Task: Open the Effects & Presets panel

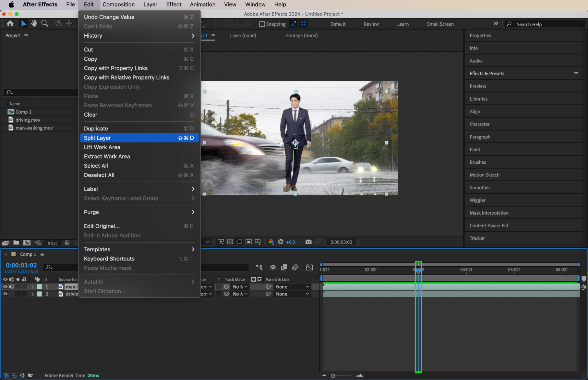Action: pos(487,74)
